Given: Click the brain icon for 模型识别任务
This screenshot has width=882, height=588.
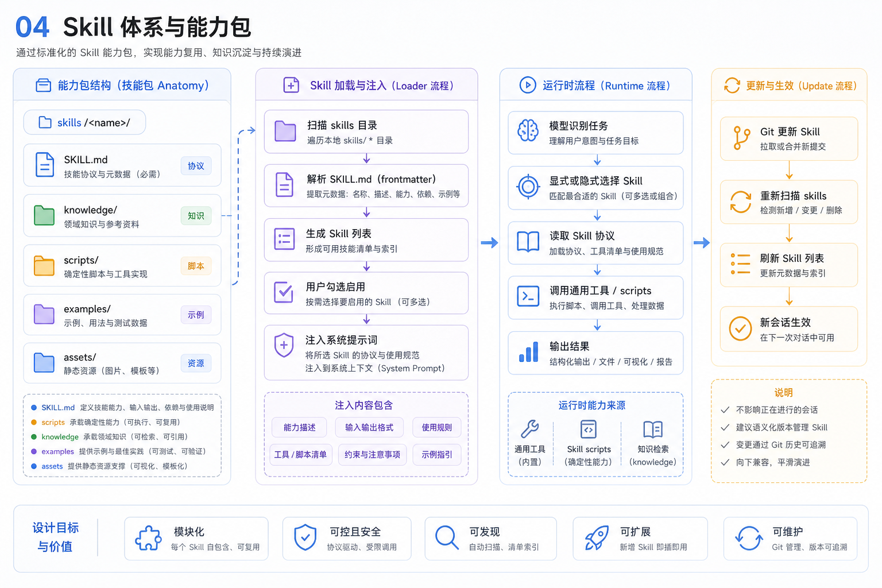Looking at the screenshot, I should coord(528,130).
